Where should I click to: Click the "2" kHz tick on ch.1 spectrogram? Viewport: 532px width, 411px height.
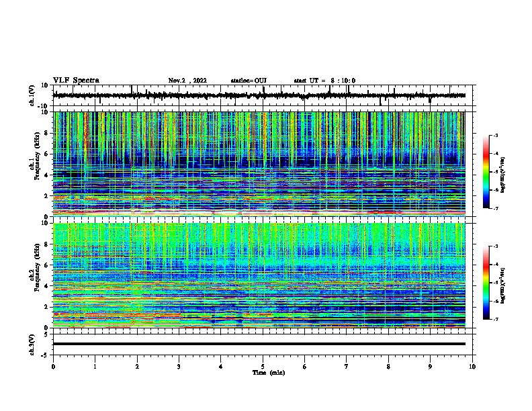click(47, 196)
